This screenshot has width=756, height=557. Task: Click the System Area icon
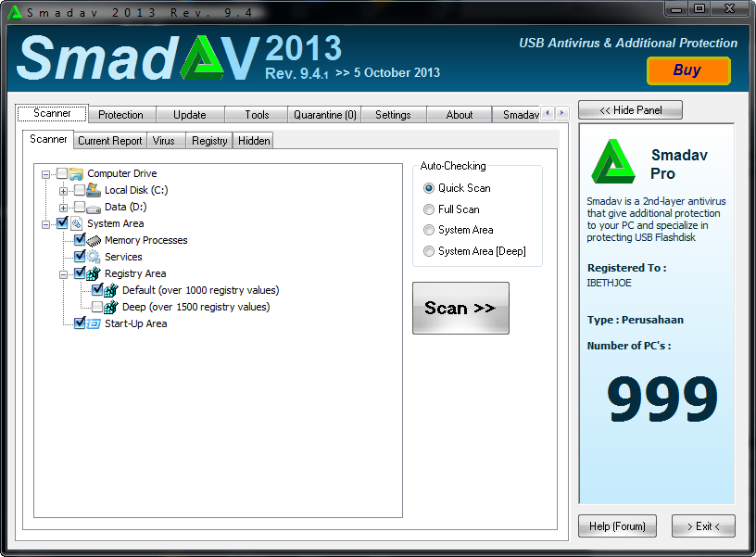click(76, 223)
